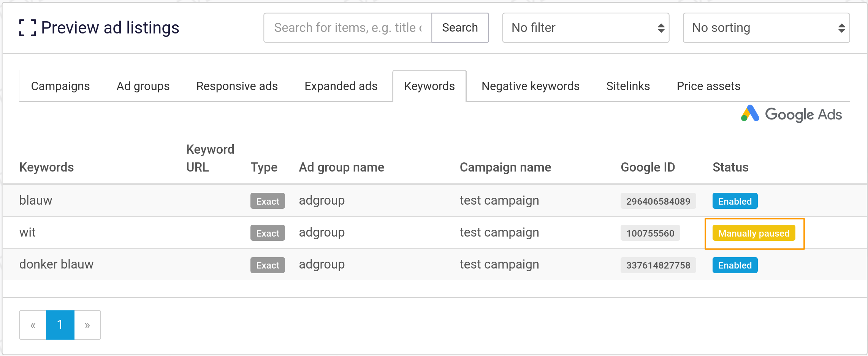Viewport: 868px width, 356px height.
Task: Click Enabled status for donker blauw
Action: coord(735,265)
